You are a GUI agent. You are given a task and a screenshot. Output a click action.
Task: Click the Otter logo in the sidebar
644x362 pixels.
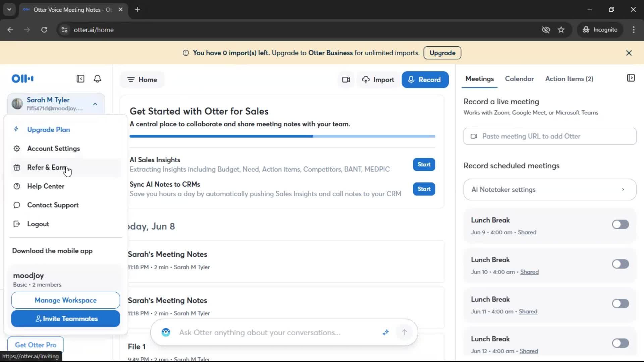[x=22, y=79]
